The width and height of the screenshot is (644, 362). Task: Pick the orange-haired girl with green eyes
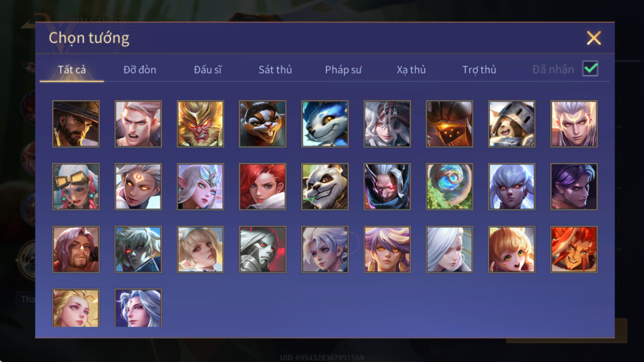512,249
